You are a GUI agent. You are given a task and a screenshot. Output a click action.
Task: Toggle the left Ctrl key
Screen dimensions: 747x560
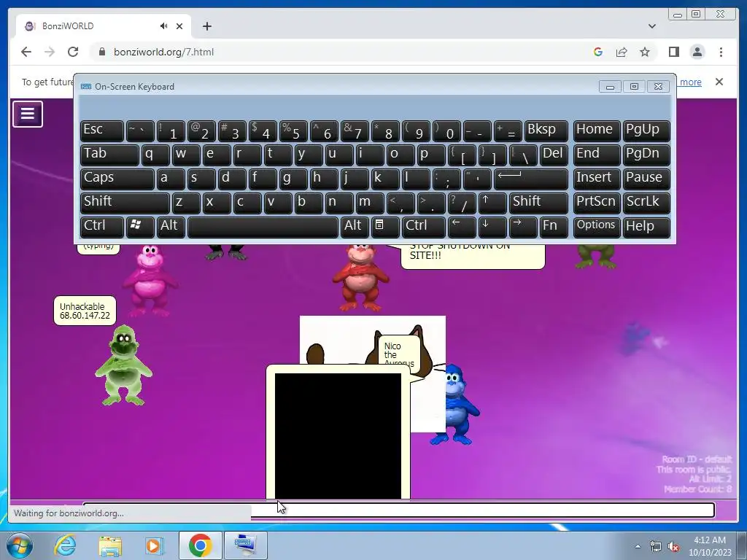102,227
